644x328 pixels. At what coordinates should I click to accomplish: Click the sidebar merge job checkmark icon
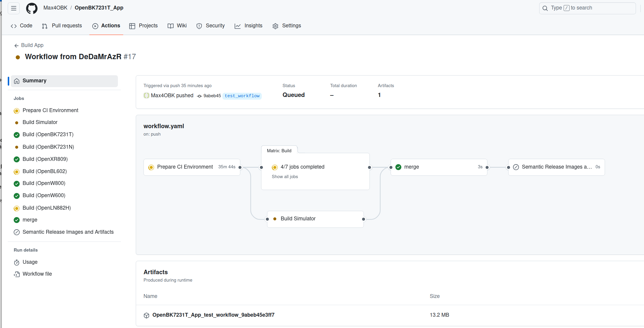point(17,220)
